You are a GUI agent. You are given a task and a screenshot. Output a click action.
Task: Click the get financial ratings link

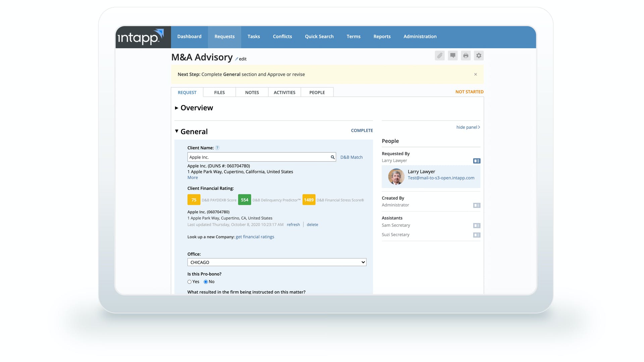[255, 237]
